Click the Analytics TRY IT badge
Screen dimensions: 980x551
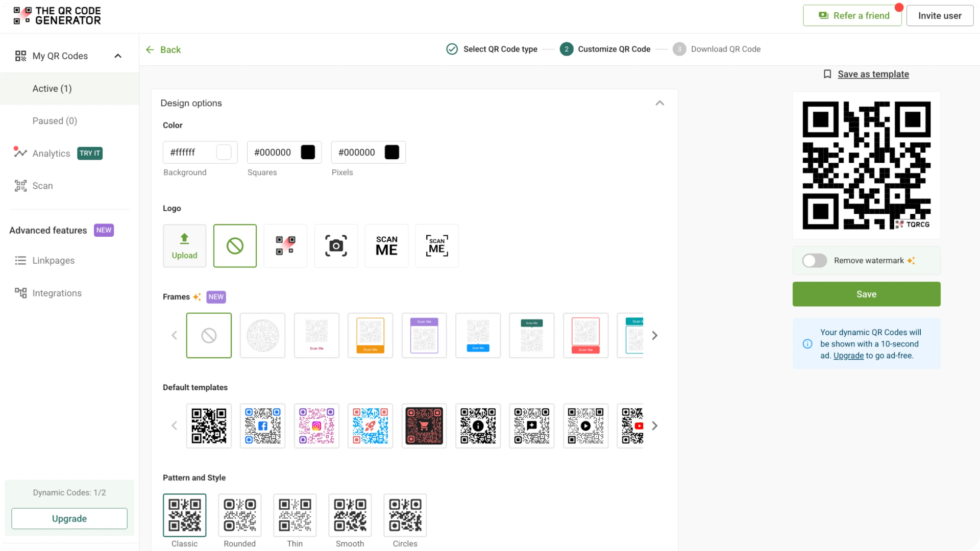pyautogui.click(x=90, y=154)
